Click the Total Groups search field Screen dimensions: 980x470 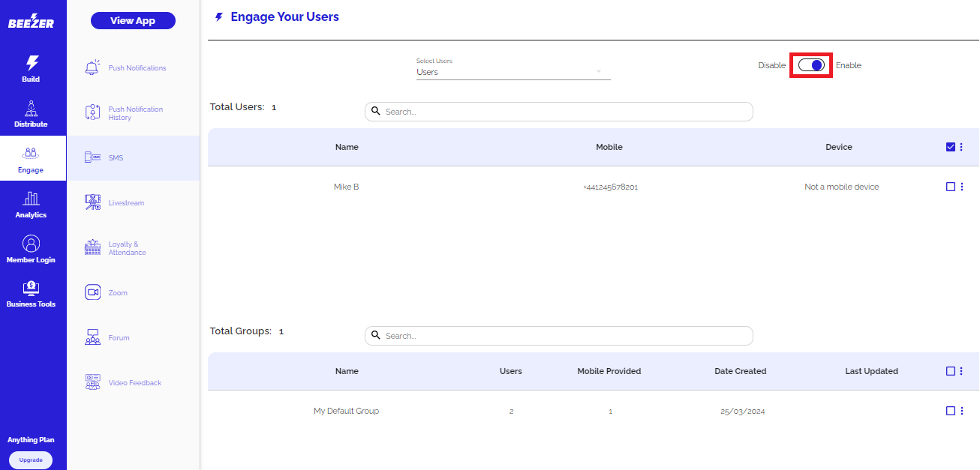558,336
